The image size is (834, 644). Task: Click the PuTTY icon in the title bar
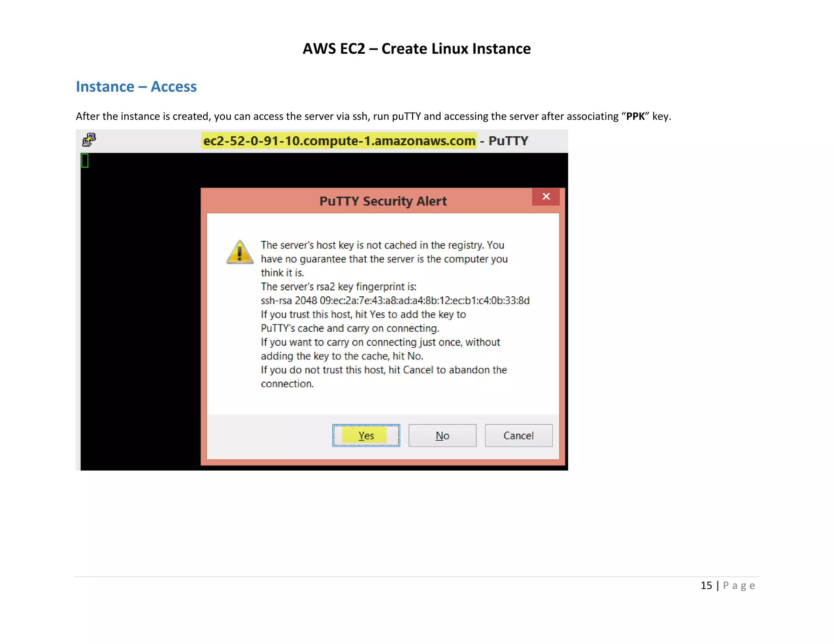(89, 140)
